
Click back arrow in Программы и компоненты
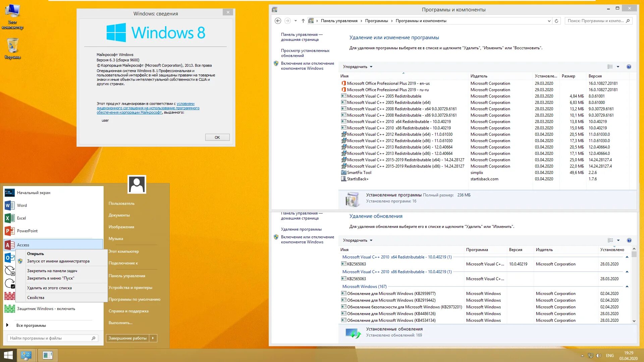click(278, 21)
